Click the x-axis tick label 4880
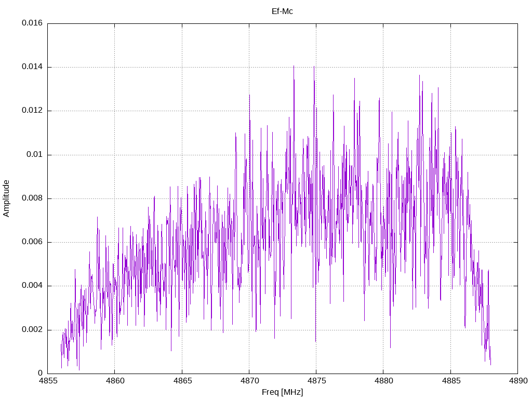This screenshot has width=532, height=399. [383, 381]
